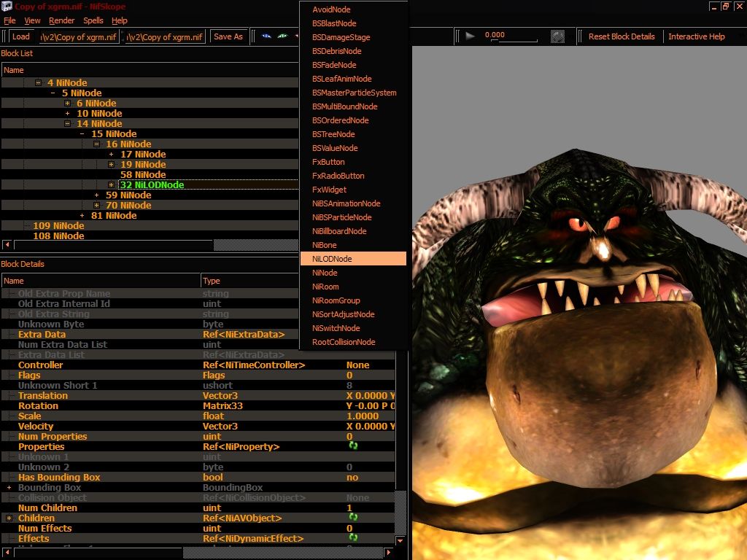Click the load file path field
The width and height of the screenshot is (747, 560).
(x=79, y=36)
